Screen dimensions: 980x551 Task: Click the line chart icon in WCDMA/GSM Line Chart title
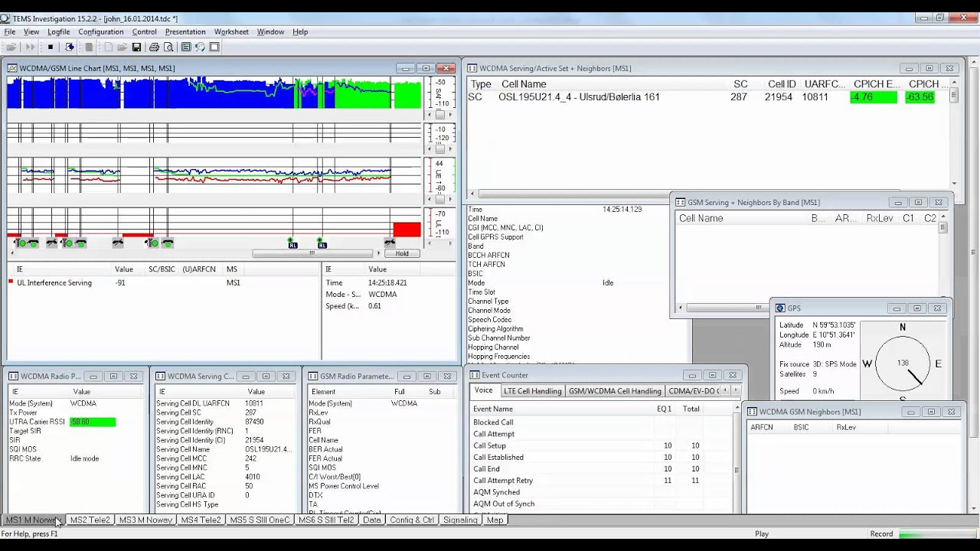click(x=12, y=68)
